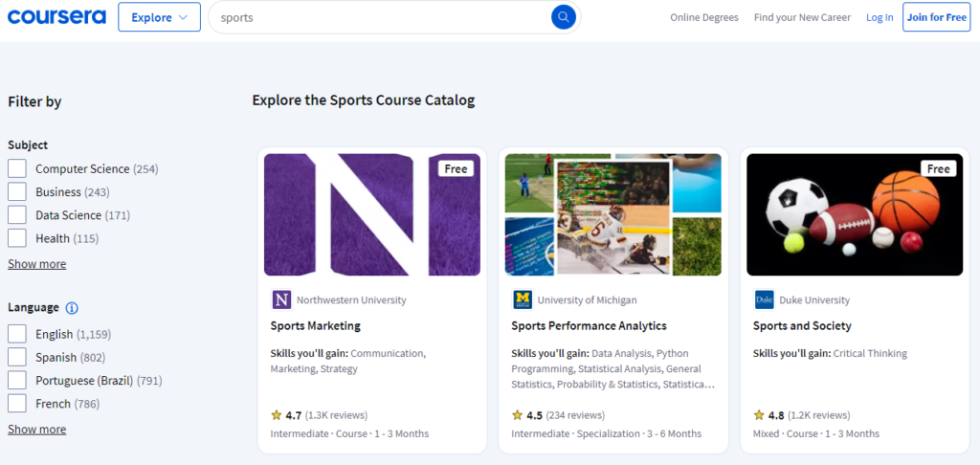Click the Free badge on Sports Marketing
The width and height of the screenshot is (980, 465).
457,168
